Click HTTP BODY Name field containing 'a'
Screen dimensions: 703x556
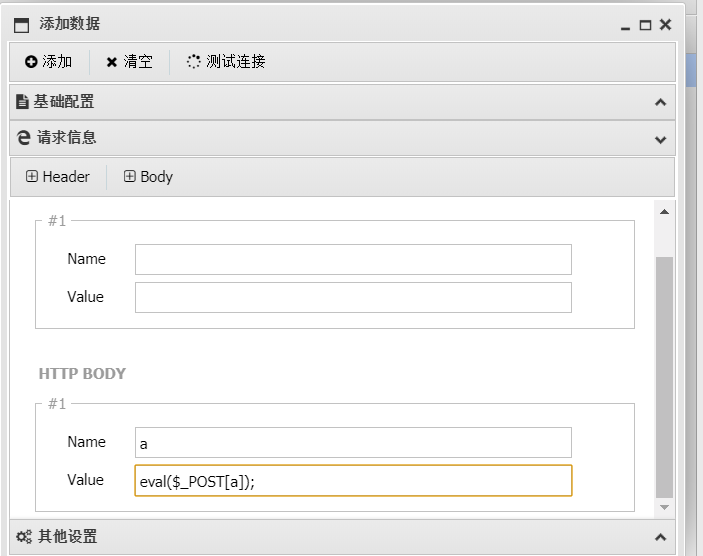pos(353,443)
